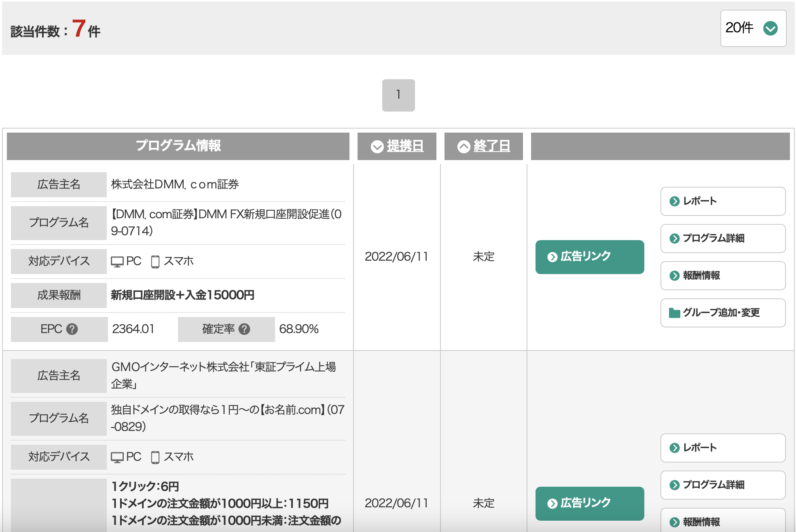Select advertiser GMOインターネット株式会社 text

pyautogui.click(x=224, y=375)
